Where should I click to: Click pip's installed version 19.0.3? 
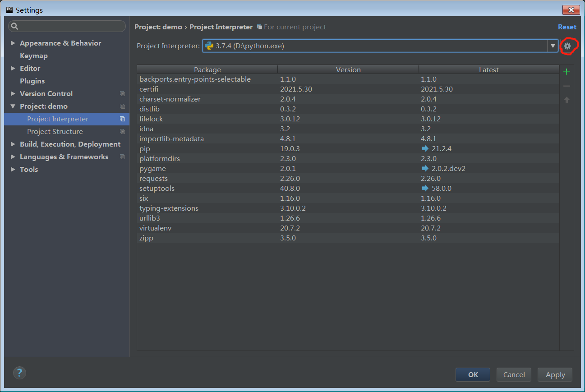[x=290, y=149]
